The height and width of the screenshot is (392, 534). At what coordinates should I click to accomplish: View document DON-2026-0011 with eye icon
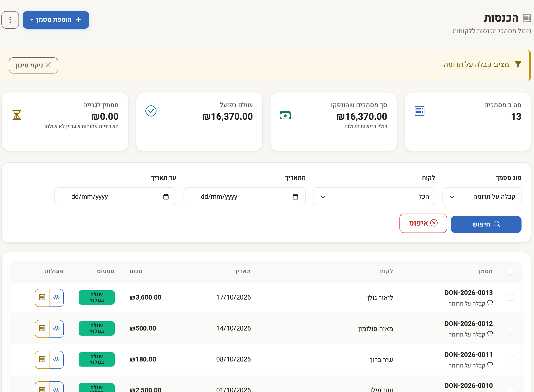pos(56,359)
